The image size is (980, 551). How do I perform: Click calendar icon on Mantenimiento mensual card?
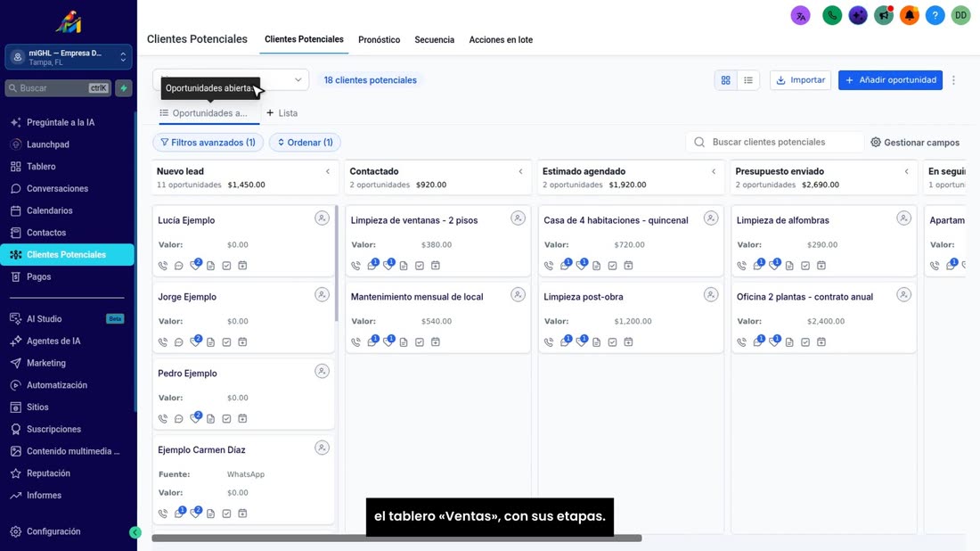click(436, 342)
